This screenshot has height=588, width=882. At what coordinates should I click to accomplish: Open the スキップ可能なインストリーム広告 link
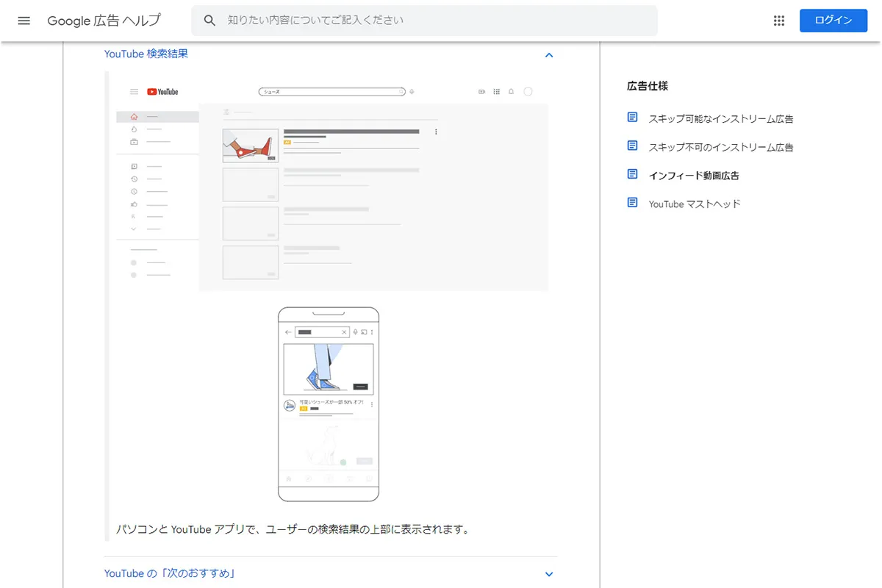tap(721, 118)
